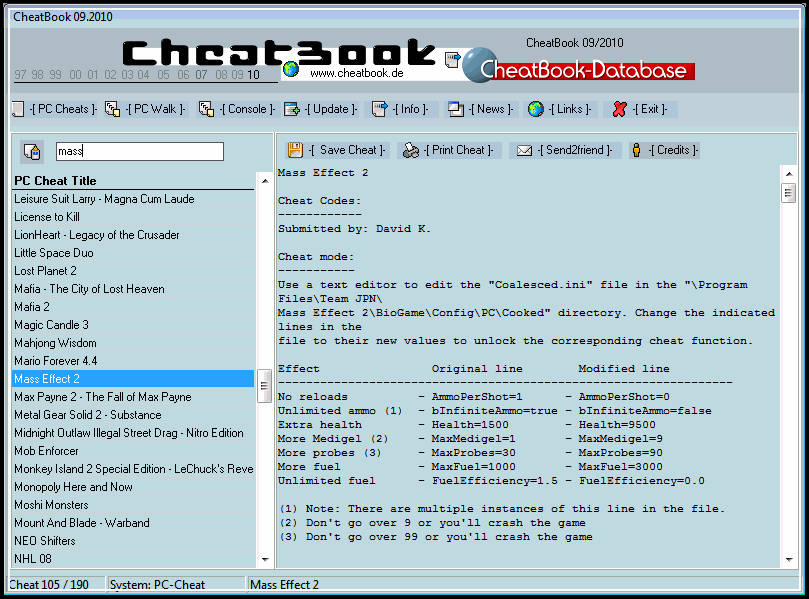Click the Print Cheat printer icon
Viewport: 809px width, 599px height.
[x=411, y=150]
